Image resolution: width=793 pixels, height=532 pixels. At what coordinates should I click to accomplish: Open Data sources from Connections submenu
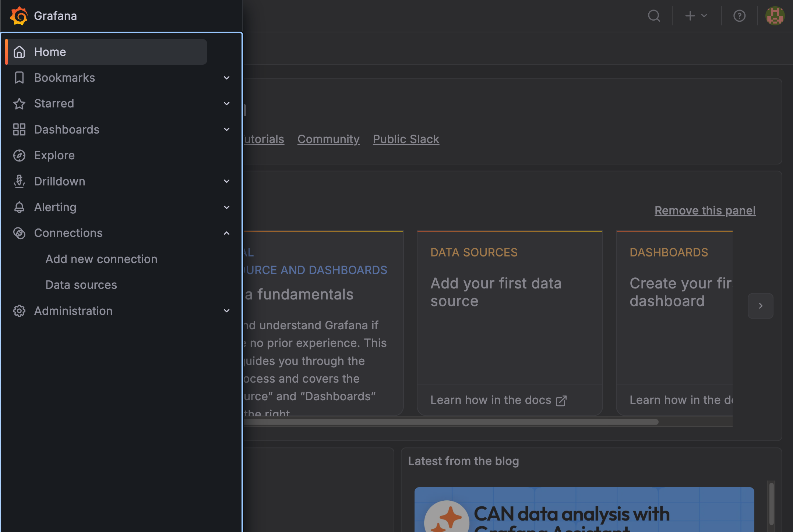click(x=81, y=284)
